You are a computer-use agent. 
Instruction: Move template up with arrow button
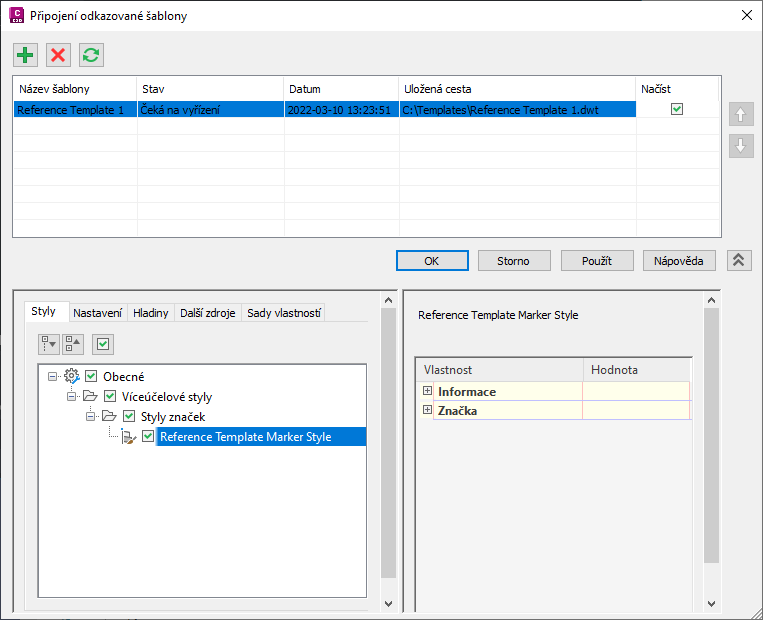[741, 115]
